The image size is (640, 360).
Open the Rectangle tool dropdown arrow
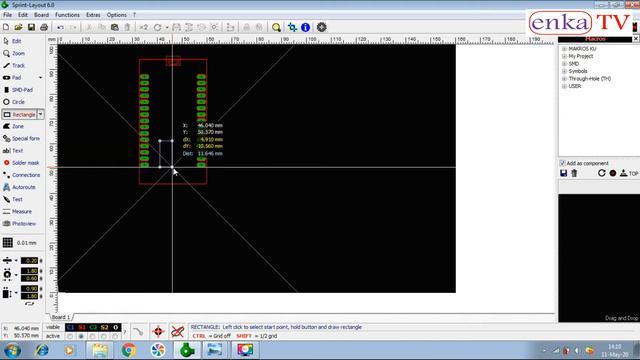[x=40, y=115]
